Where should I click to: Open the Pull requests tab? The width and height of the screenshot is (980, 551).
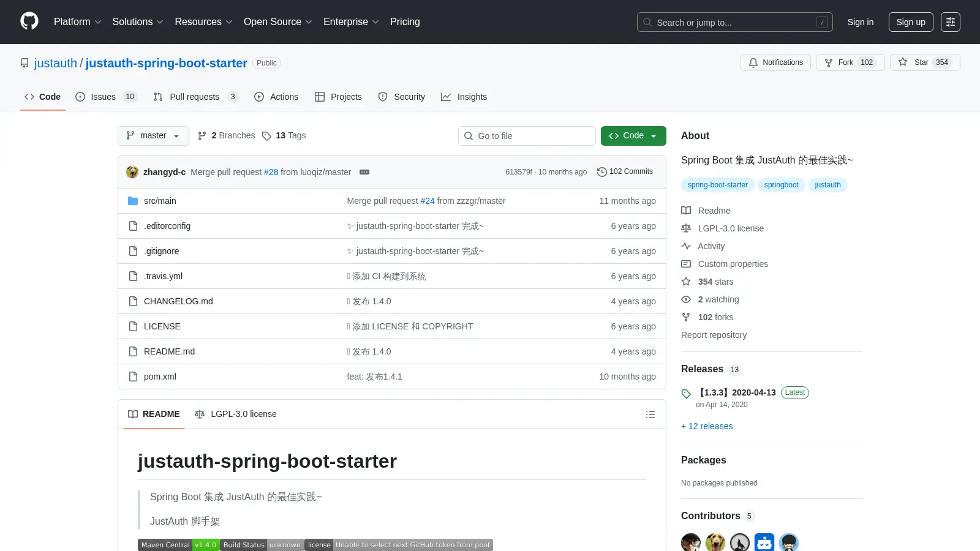click(195, 97)
